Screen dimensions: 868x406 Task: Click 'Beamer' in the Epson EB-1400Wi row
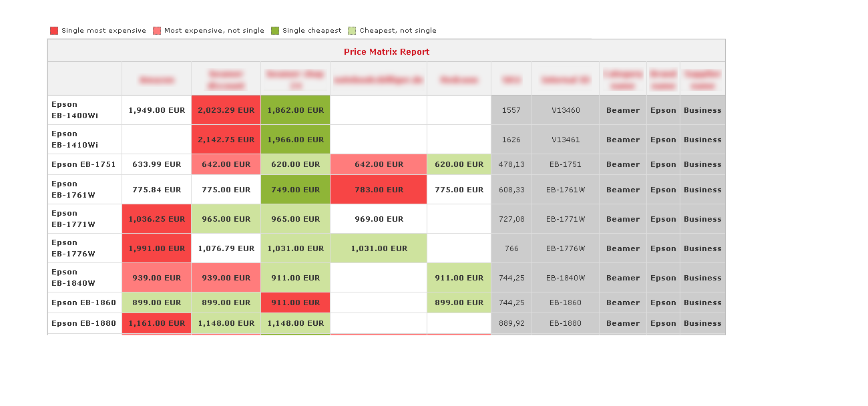(623, 110)
